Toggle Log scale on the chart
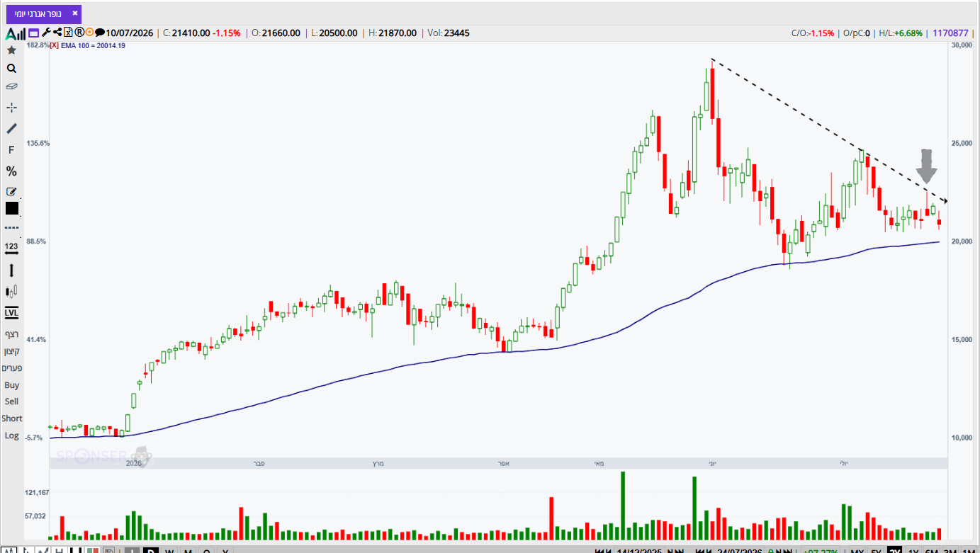980x553 pixels. click(x=11, y=435)
